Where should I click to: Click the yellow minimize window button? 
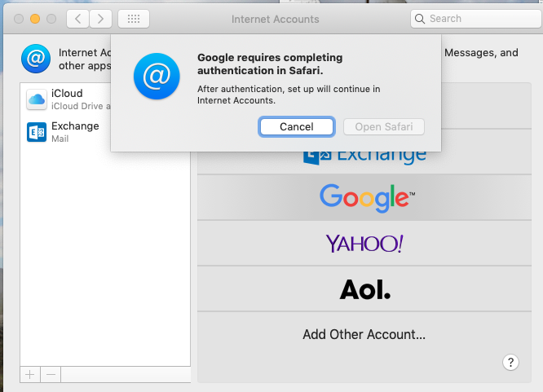point(35,19)
